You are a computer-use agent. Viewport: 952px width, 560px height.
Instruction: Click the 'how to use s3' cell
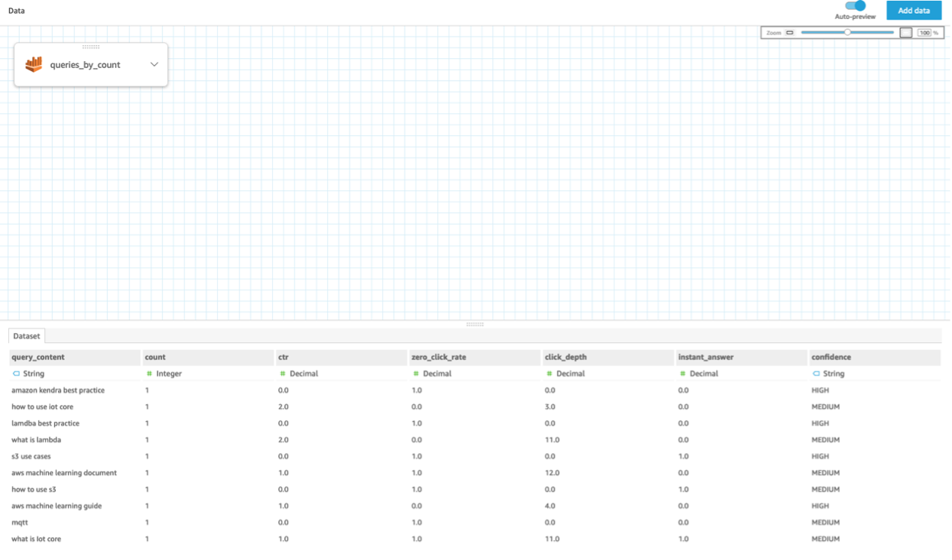[34, 490]
